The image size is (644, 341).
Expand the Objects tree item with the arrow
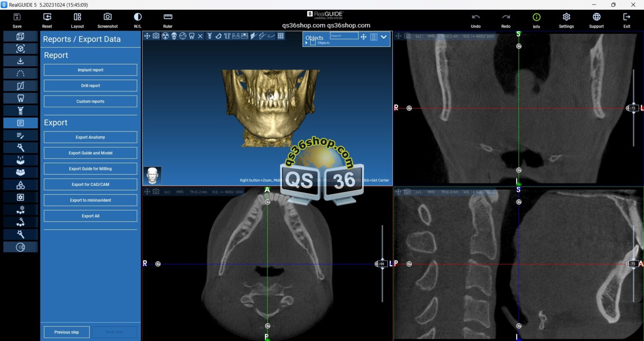pos(306,42)
